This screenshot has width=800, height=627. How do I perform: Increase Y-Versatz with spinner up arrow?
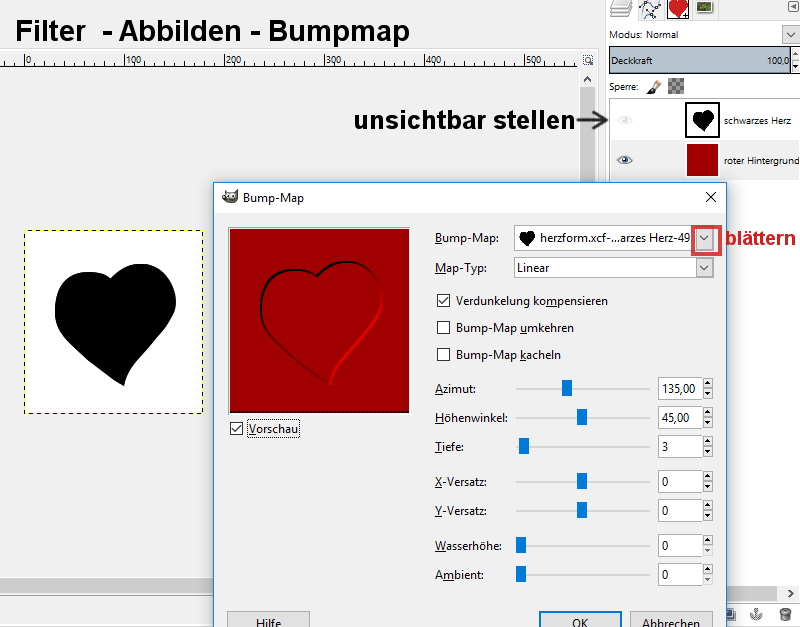[708, 505]
